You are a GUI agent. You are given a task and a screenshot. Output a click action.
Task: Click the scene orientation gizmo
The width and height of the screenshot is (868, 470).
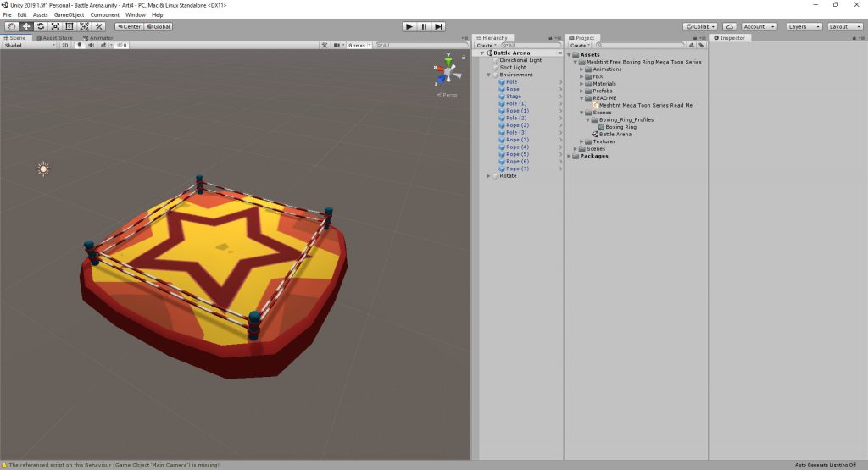click(448, 71)
